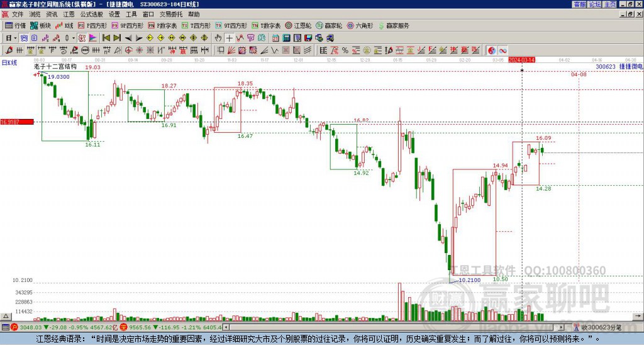Select the hand pan tool

point(218,38)
